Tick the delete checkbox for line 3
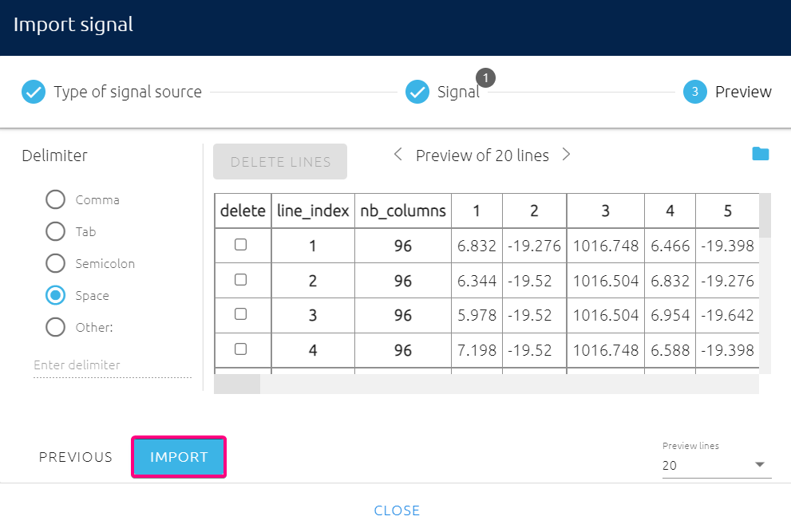The image size is (791, 532). click(x=241, y=314)
